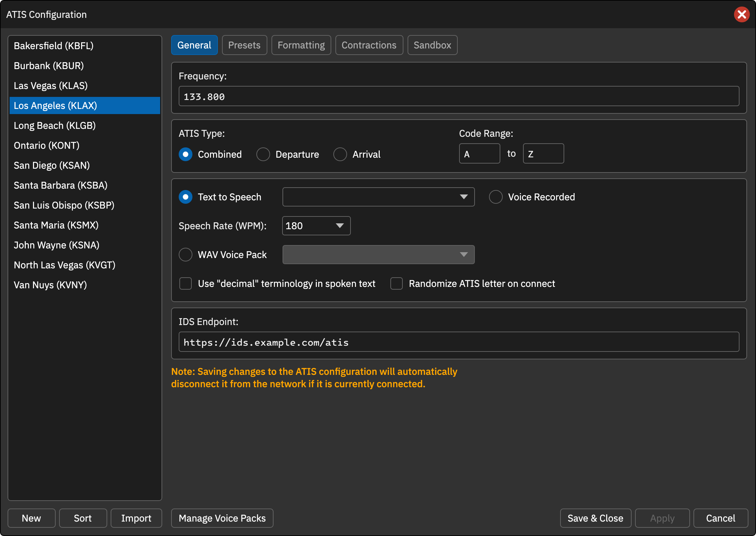Go to the Sandbox tab

pyautogui.click(x=432, y=45)
